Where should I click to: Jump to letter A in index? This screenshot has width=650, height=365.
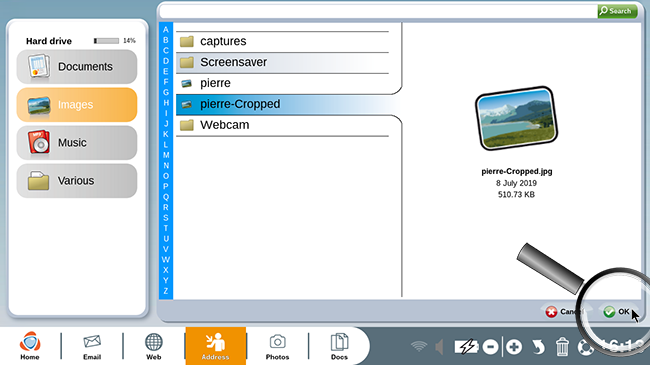point(166,30)
